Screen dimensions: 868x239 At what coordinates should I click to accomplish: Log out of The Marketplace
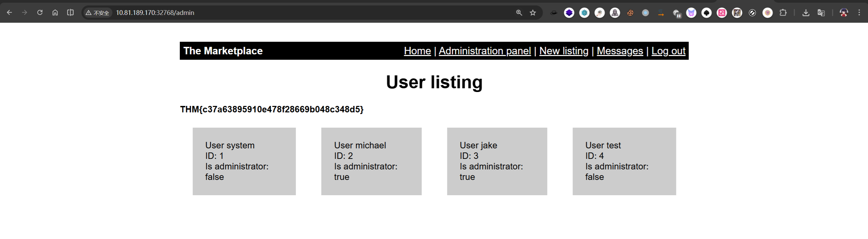(x=668, y=51)
